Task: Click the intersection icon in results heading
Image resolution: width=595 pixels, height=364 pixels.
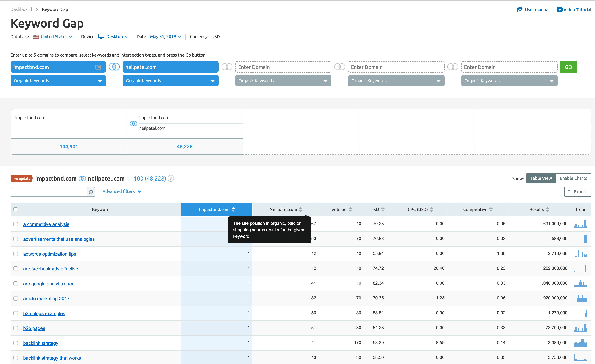Action: coord(82,179)
